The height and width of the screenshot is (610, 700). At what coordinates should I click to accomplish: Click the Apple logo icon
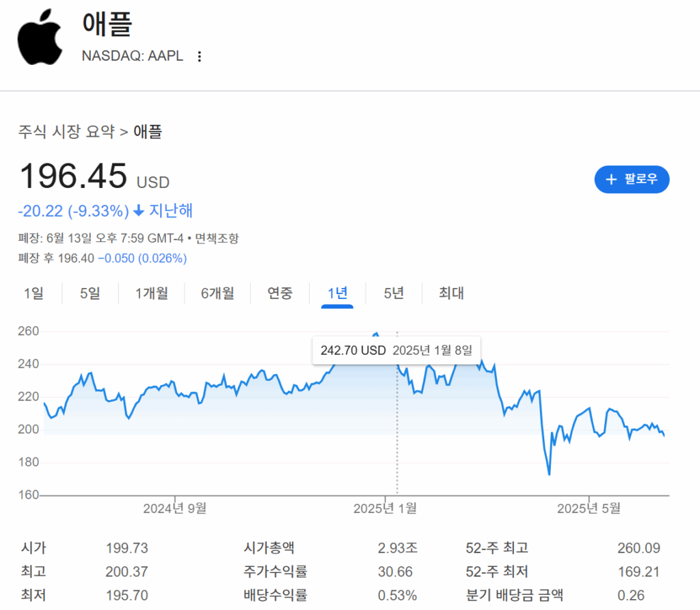coord(40,37)
